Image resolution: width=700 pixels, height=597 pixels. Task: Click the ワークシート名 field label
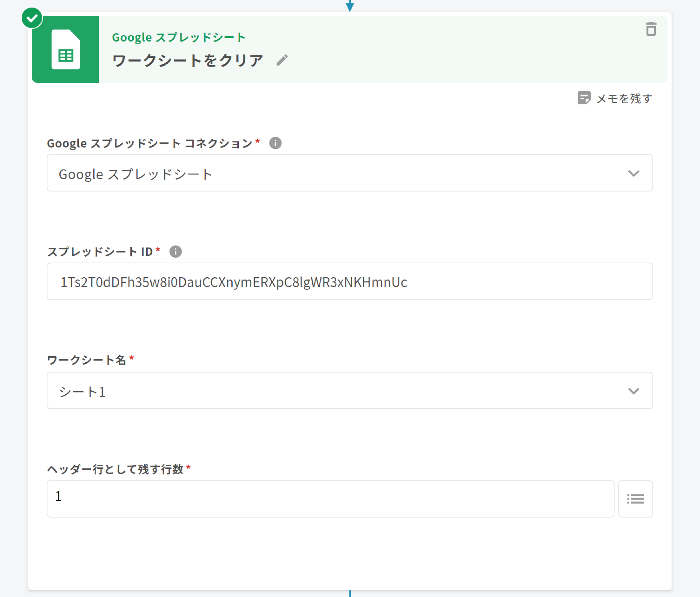pyautogui.click(x=86, y=360)
